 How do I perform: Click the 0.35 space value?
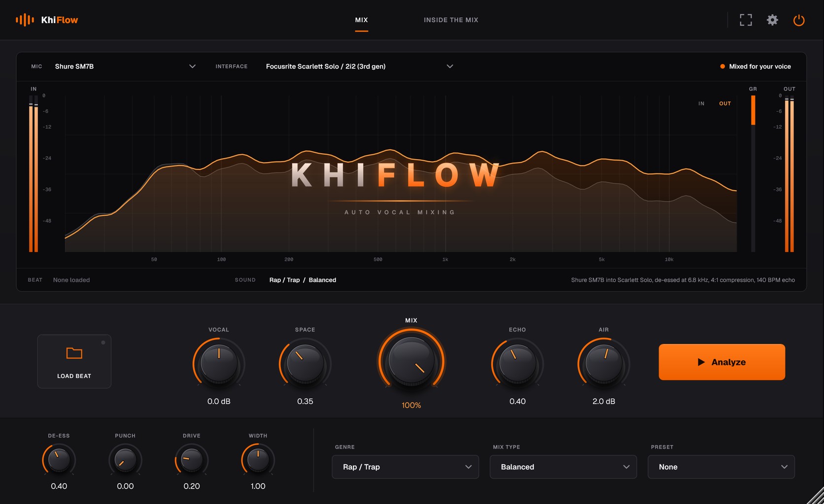click(305, 402)
